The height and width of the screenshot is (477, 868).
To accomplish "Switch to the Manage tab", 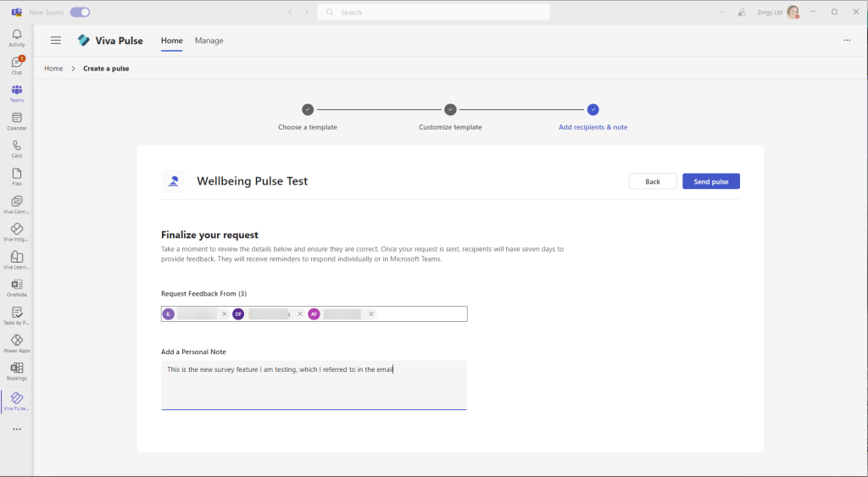I will coord(209,41).
